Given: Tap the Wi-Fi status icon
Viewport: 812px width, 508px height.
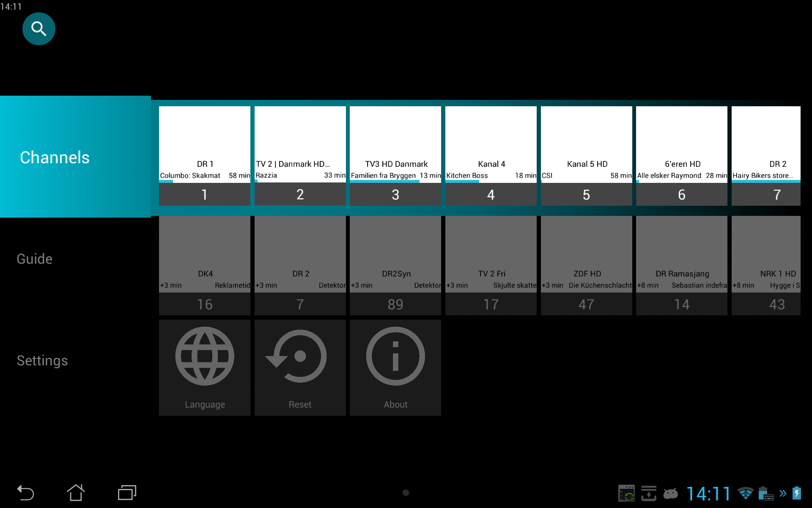Looking at the screenshot, I should [745, 493].
